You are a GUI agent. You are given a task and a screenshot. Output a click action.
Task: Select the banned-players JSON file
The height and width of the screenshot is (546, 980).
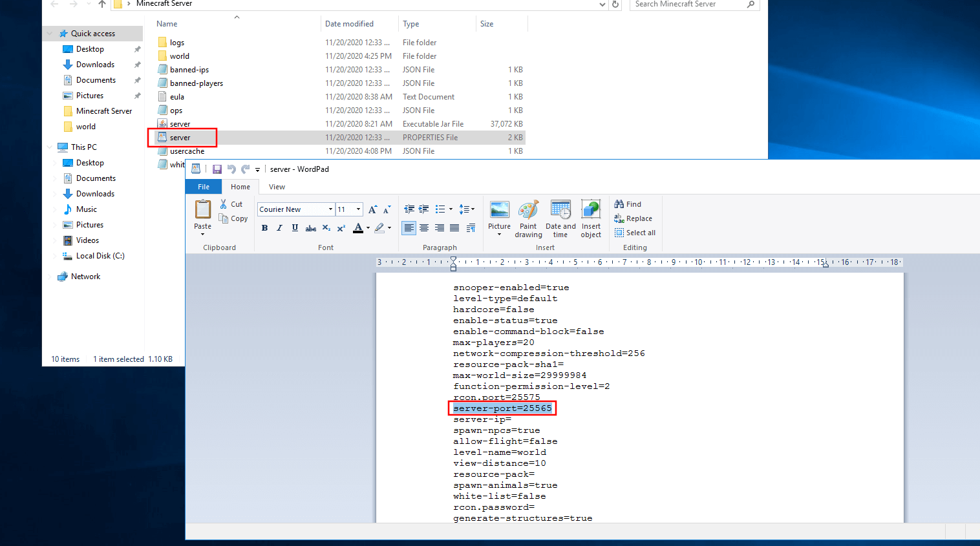[x=197, y=83]
